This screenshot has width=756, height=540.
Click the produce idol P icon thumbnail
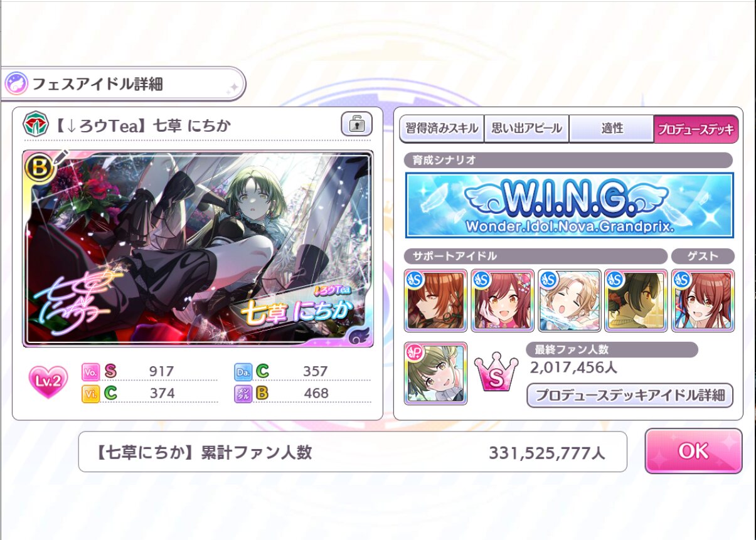(435, 373)
